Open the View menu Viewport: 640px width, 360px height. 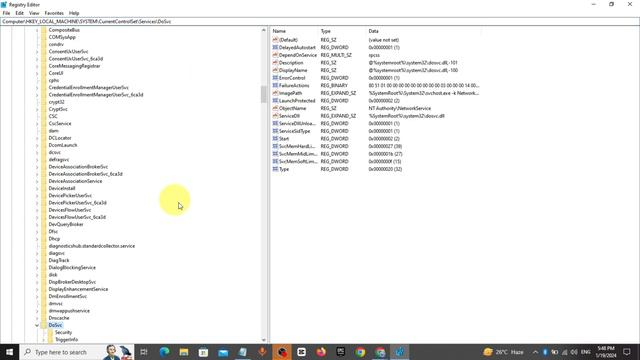click(34, 13)
